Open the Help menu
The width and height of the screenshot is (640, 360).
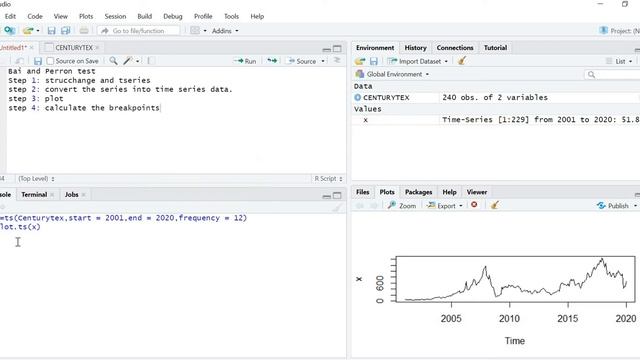point(257,16)
